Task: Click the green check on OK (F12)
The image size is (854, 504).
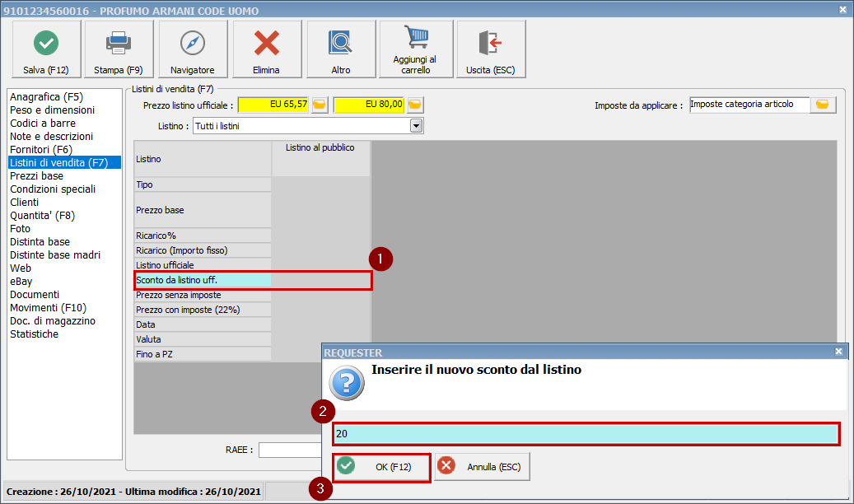Action: point(346,466)
